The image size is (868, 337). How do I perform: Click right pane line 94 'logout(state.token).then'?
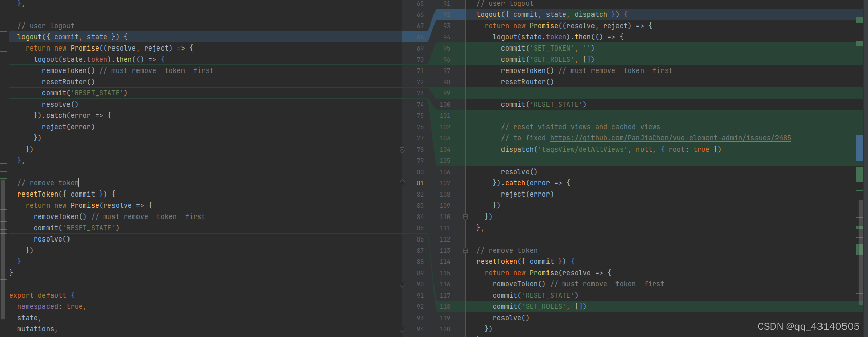(x=558, y=37)
